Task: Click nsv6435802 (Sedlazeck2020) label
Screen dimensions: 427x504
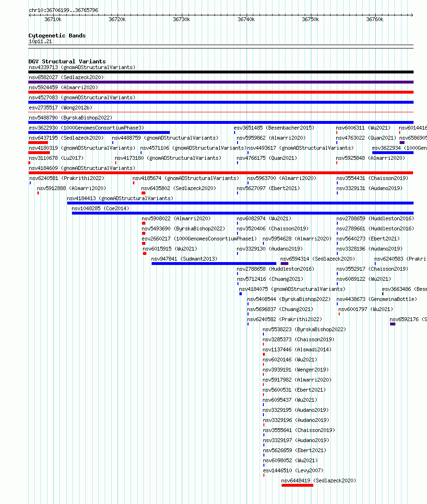Action: click(178, 188)
